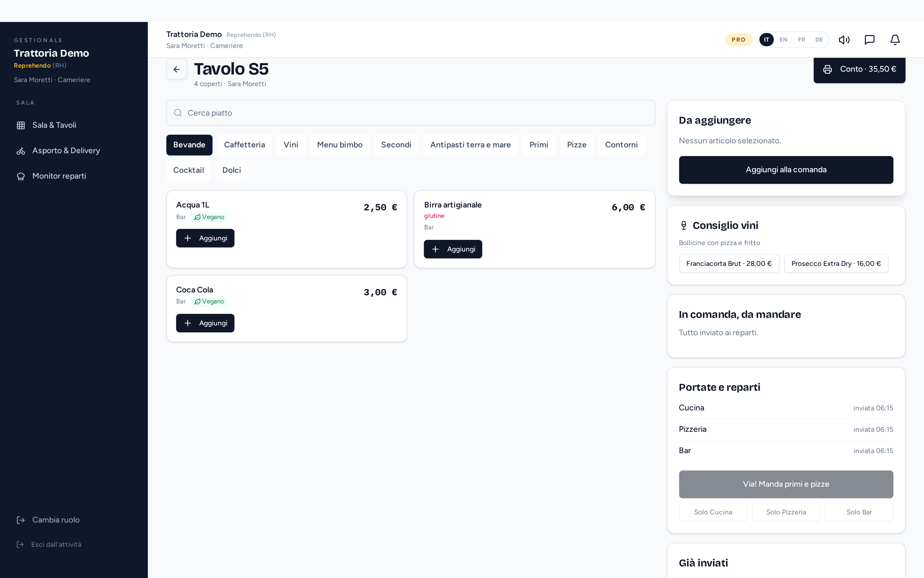Click the back arrow next to Tavolo S5
Viewport: 924px width, 578px height.
pyautogui.click(x=176, y=69)
